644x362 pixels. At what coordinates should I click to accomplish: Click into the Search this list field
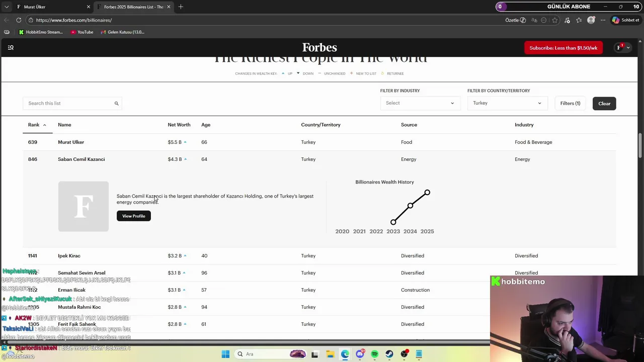coord(72,104)
